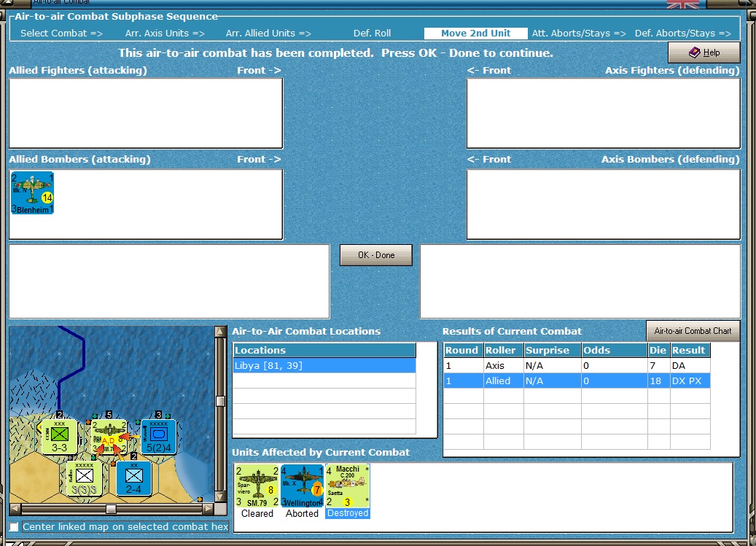Click the DA result cell
The image size is (756, 546).
(x=690, y=365)
